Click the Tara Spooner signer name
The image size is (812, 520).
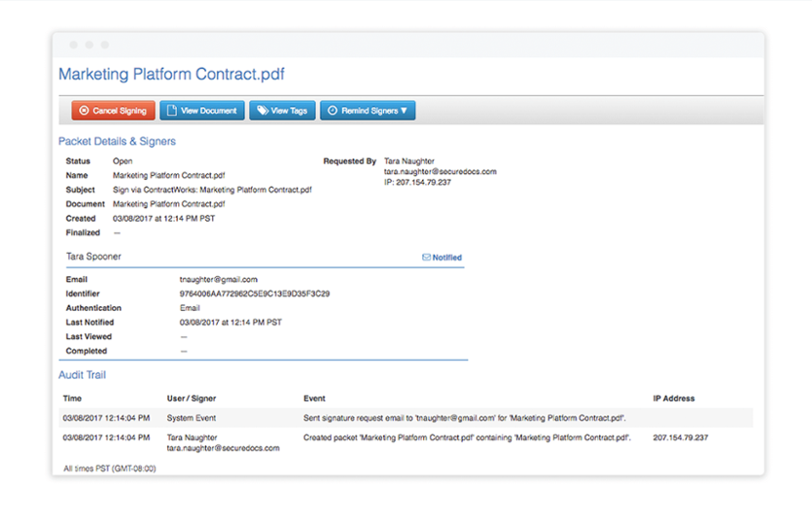click(93, 257)
